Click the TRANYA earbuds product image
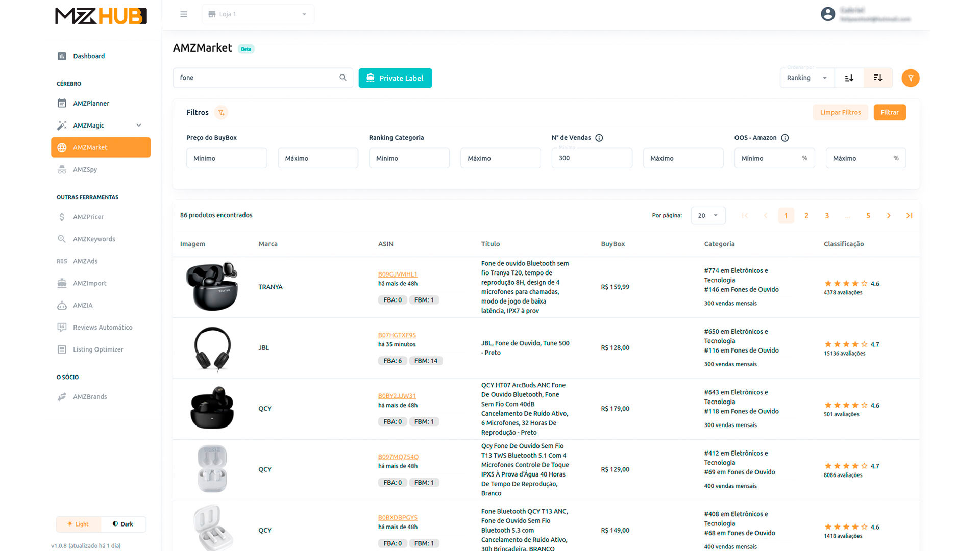Viewport: 980px width, 551px height. point(212,287)
